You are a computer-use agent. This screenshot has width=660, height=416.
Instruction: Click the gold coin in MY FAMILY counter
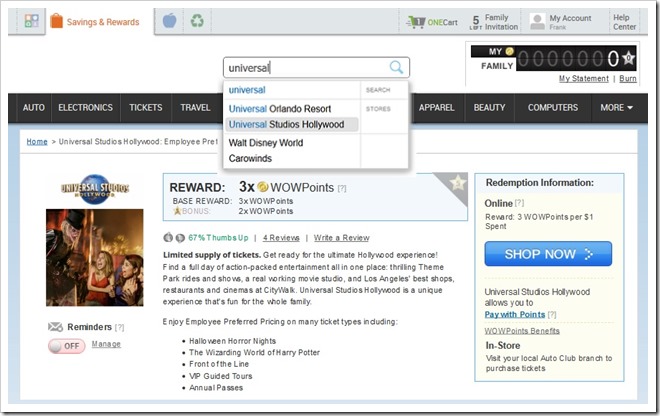click(x=510, y=51)
